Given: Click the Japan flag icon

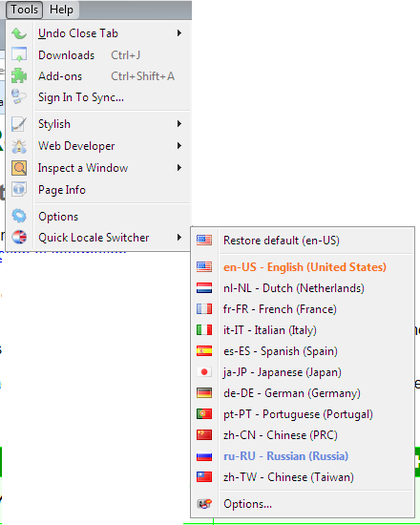Looking at the screenshot, I should 204,372.
